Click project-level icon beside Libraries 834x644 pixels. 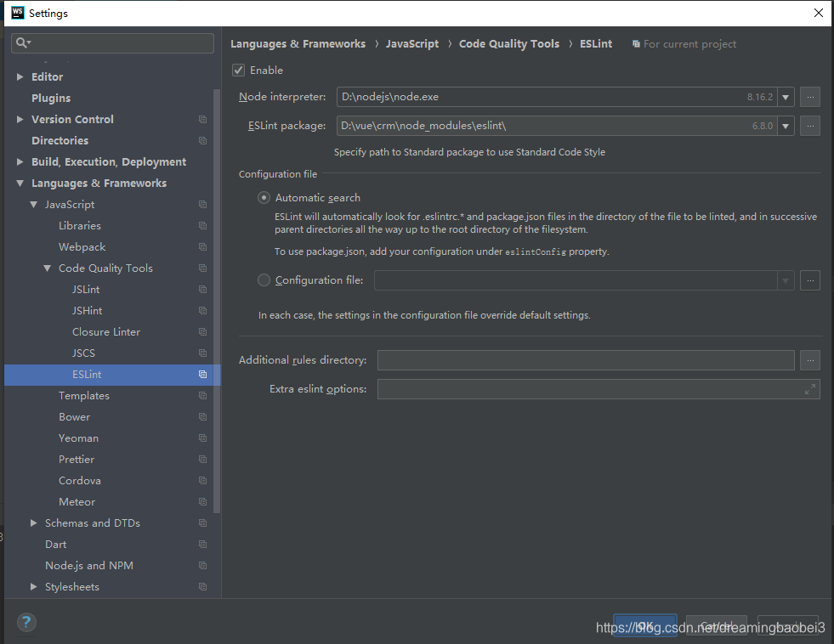(x=202, y=225)
